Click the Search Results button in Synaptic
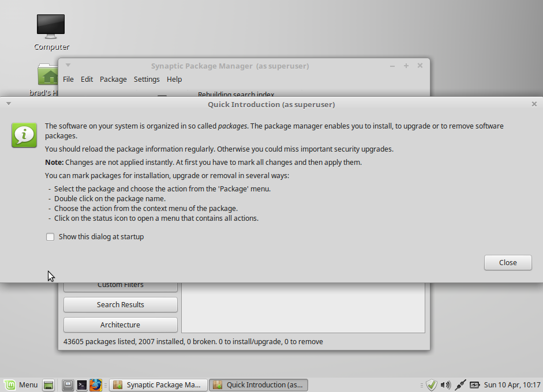543x392 pixels. [x=121, y=304]
